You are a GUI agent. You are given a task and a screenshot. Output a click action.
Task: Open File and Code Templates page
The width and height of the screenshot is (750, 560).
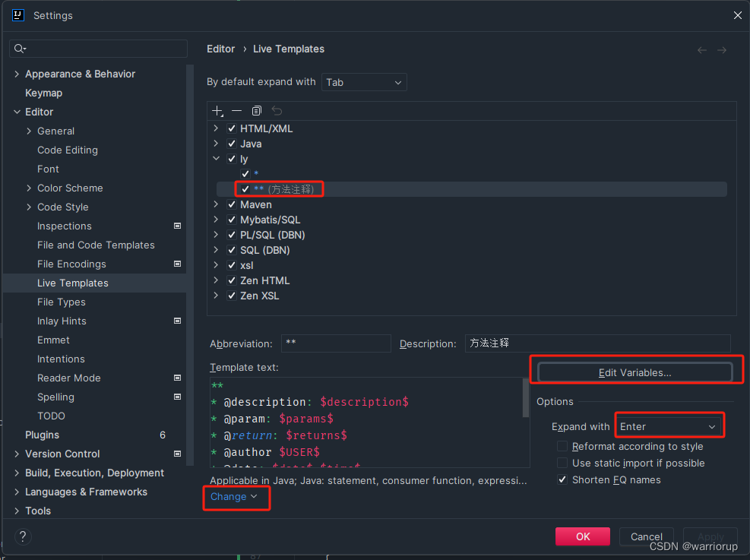pyautogui.click(x=97, y=245)
